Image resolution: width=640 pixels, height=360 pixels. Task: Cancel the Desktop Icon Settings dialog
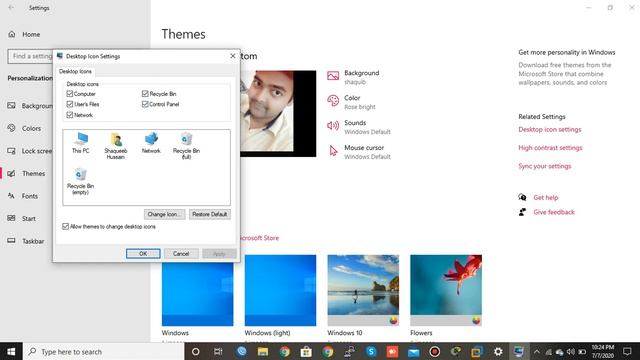click(x=181, y=253)
